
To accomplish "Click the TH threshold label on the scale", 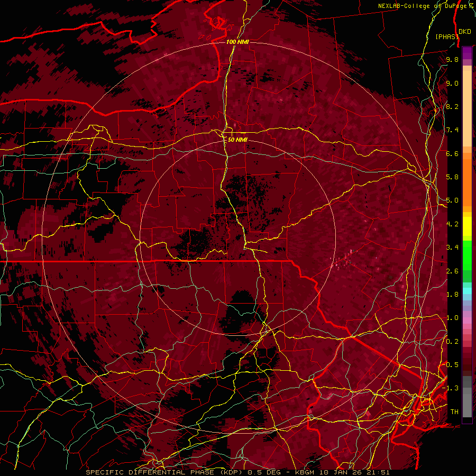I will (x=454, y=412).
